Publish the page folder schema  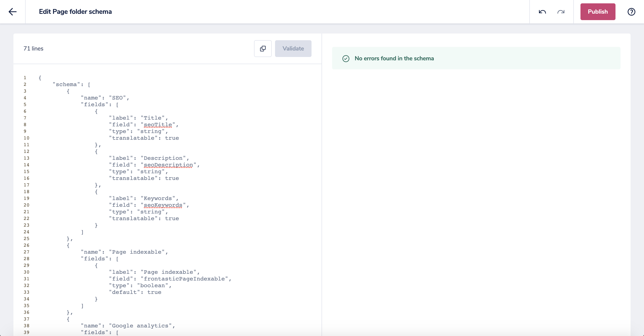[x=597, y=12]
